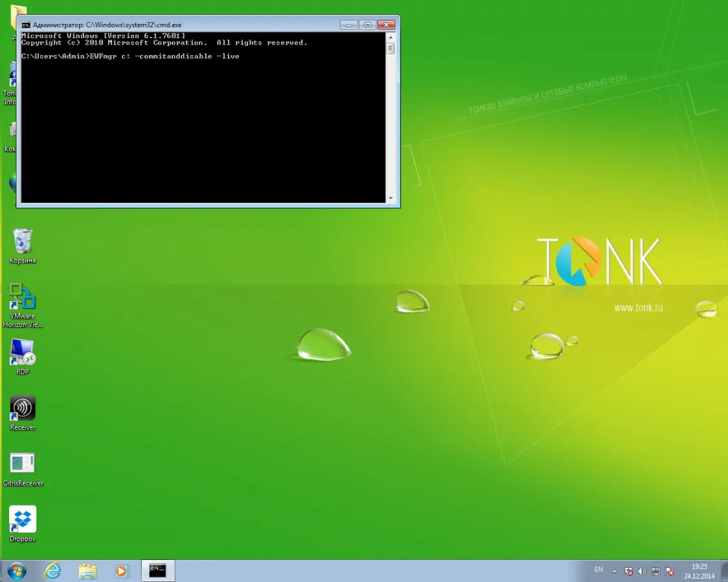728x582 pixels.
Task: Open the VMware Horizon View Client desktop icon
Action: [x=22, y=306]
